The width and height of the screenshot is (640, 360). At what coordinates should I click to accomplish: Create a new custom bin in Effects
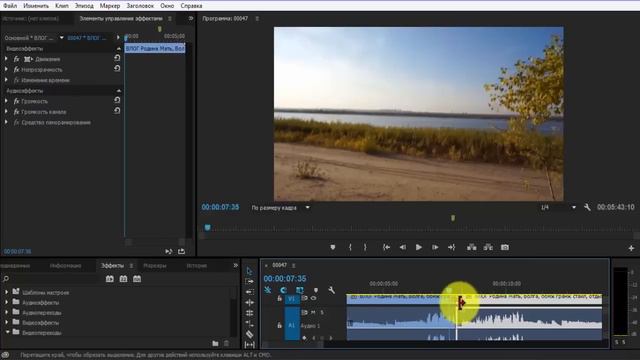[215, 344]
